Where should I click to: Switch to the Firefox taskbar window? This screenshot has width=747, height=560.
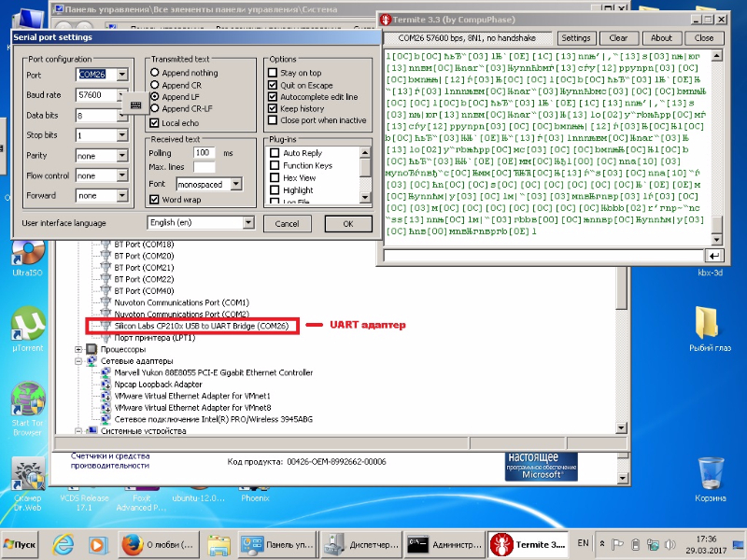[159, 544]
